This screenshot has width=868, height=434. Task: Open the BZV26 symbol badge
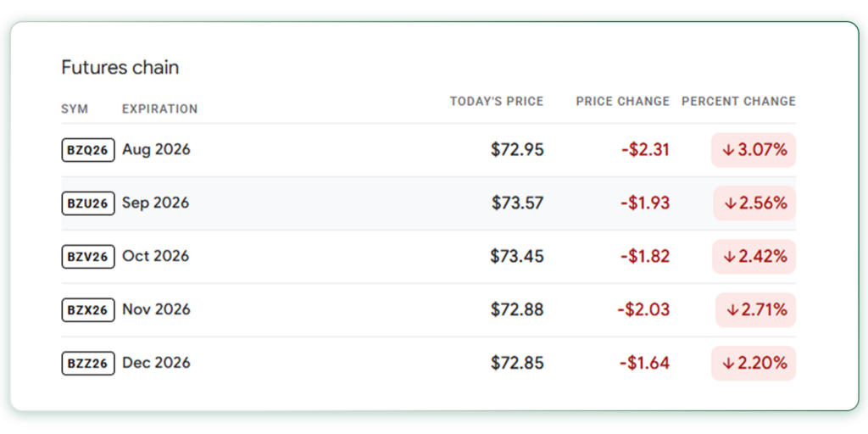[88, 256]
